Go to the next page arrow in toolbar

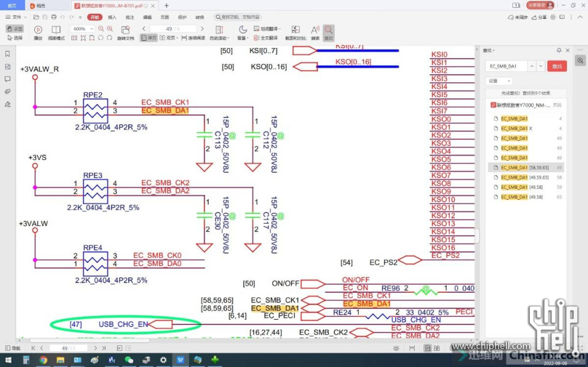click(x=202, y=29)
